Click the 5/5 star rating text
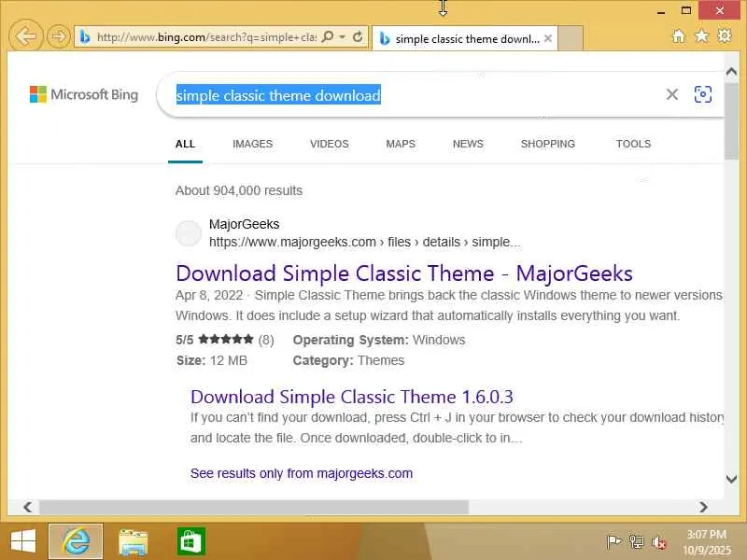This screenshot has width=747, height=560. (x=224, y=340)
